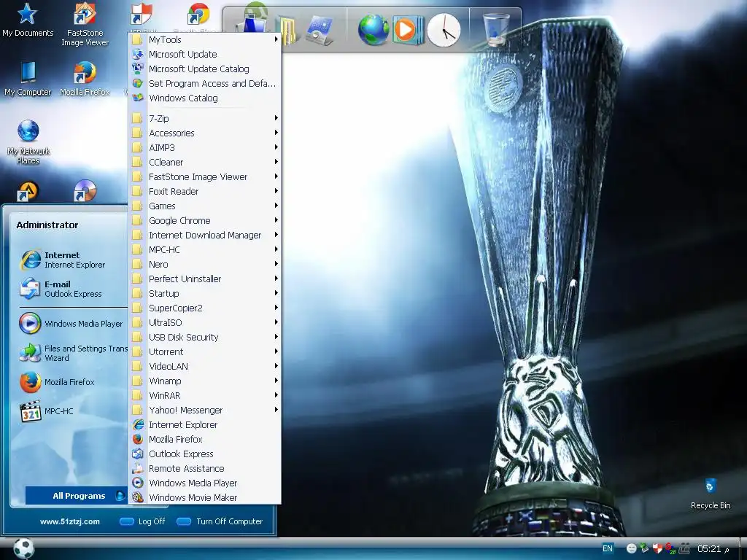Click the blue control panel icon in dock
747x560 pixels.
[320, 30]
